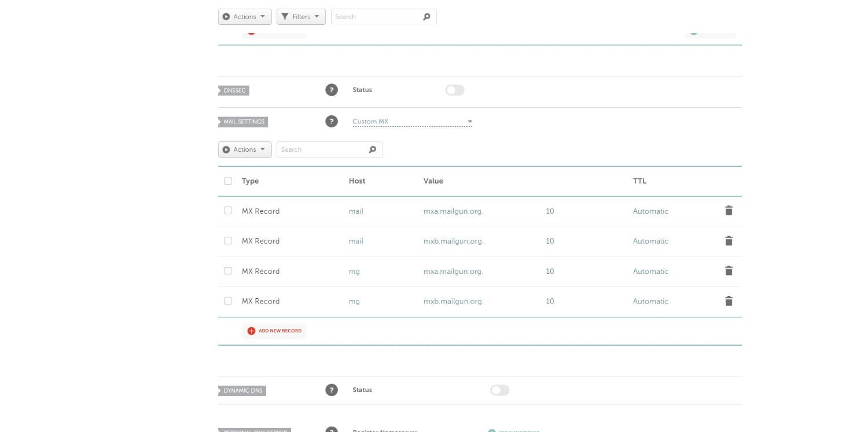Click the Mail Settings section label
868x432 pixels.
point(243,122)
